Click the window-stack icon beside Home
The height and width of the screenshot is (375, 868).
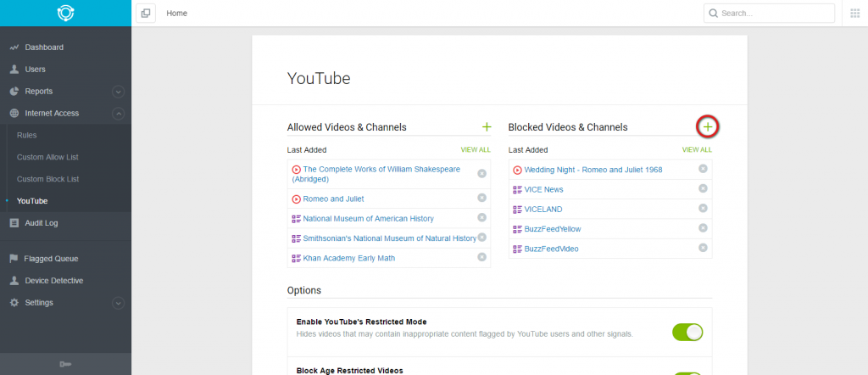click(146, 14)
